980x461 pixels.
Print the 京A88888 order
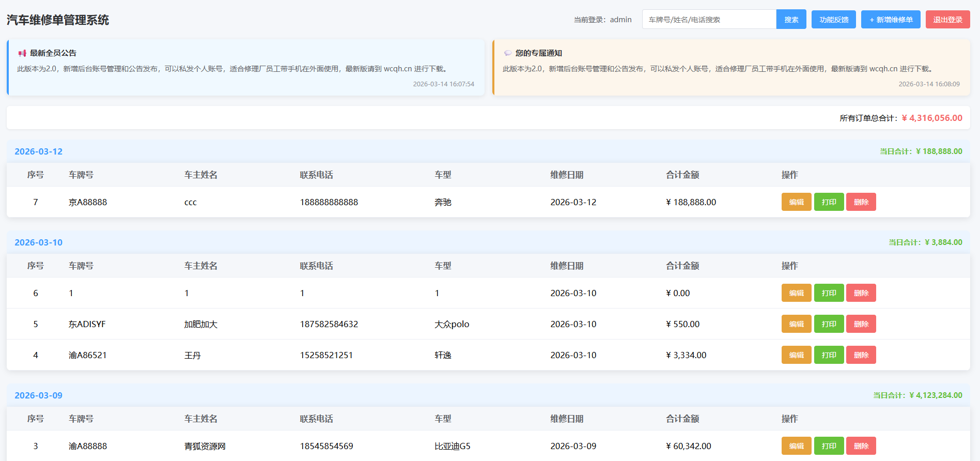coord(829,202)
